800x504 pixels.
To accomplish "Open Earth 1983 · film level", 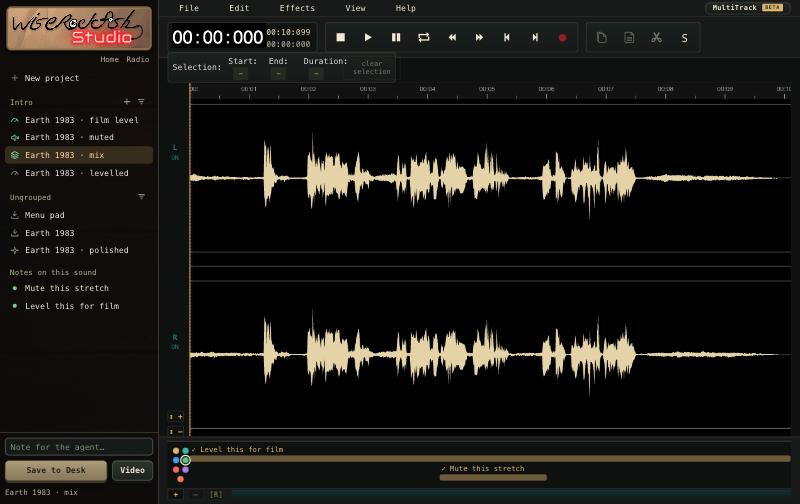I will tap(79, 120).
